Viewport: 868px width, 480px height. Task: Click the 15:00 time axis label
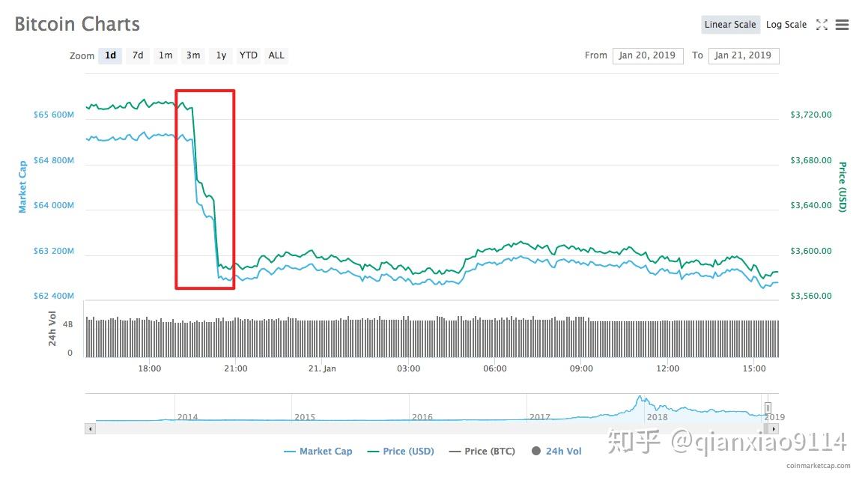click(x=754, y=368)
